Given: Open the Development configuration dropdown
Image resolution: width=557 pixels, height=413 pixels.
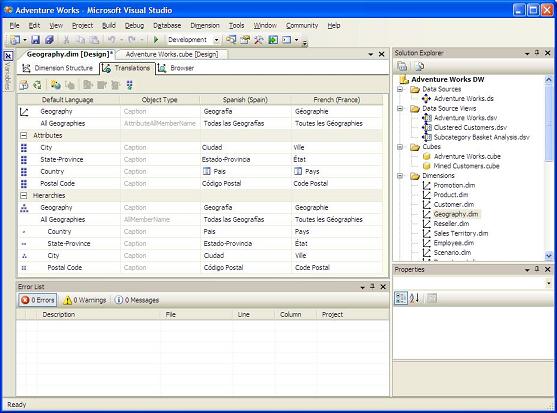Looking at the screenshot, I should (216, 40).
